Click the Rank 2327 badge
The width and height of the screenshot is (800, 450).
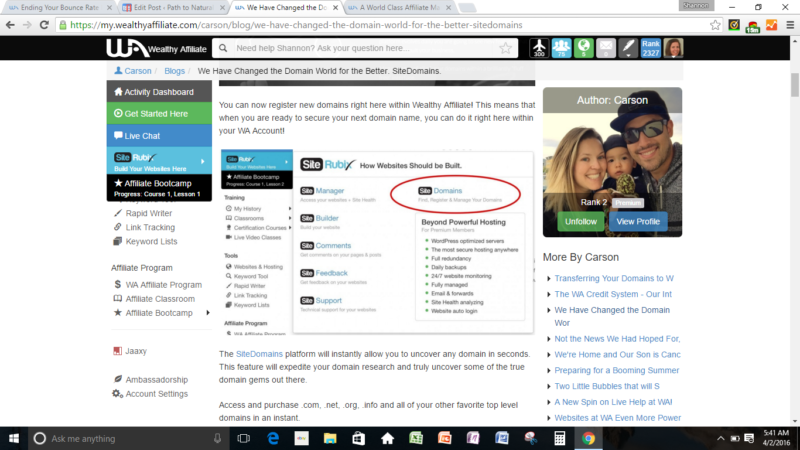pyautogui.click(x=651, y=48)
